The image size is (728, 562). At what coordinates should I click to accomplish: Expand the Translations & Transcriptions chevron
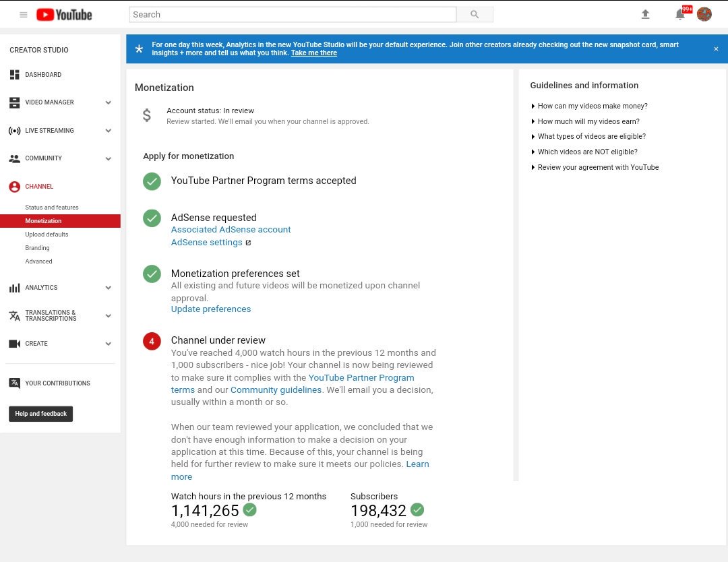[x=108, y=316]
